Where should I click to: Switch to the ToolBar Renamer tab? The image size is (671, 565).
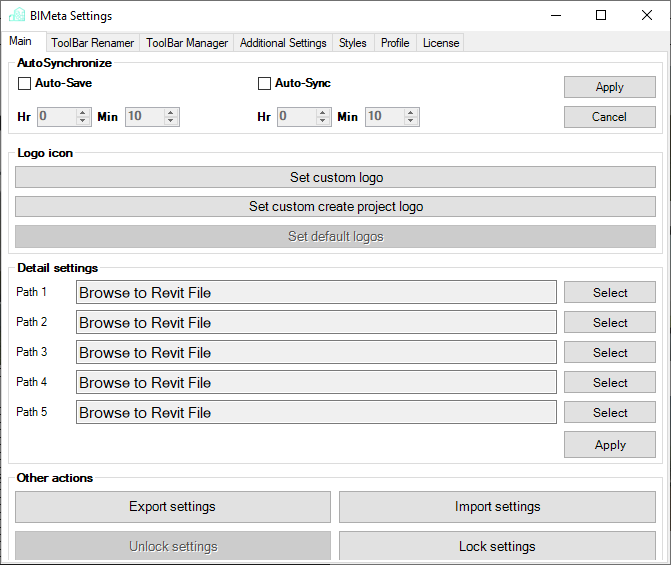[x=92, y=43]
